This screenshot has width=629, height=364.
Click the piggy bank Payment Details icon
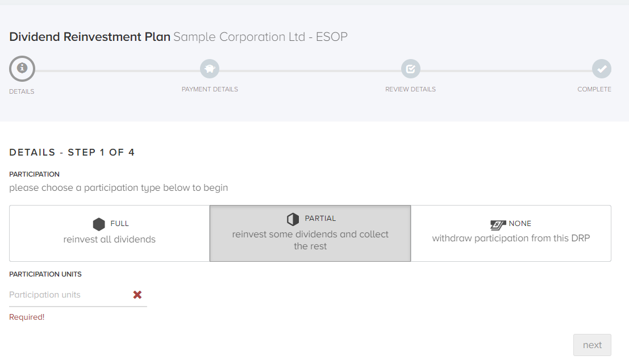pos(210,69)
